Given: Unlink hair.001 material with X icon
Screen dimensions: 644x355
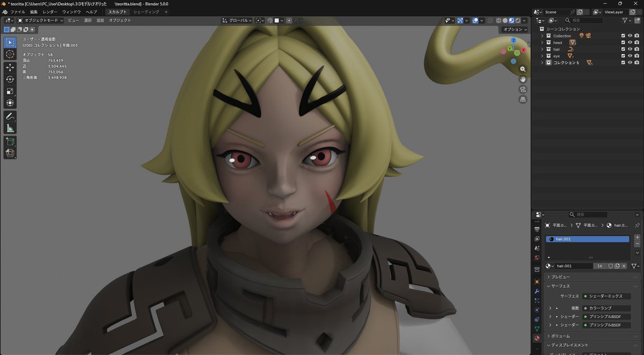Looking at the screenshot, I should pyautogui.click(x=624, y=266).
